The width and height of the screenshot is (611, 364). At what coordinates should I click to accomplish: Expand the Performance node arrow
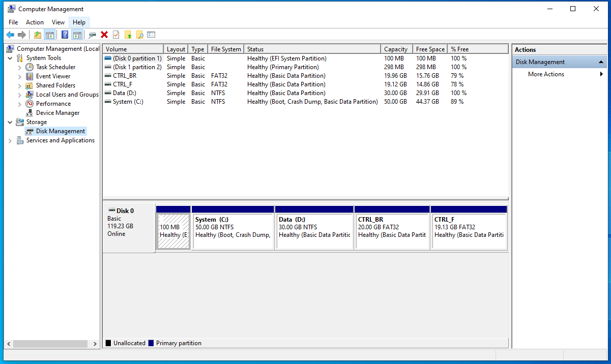[x=20, y=104]
